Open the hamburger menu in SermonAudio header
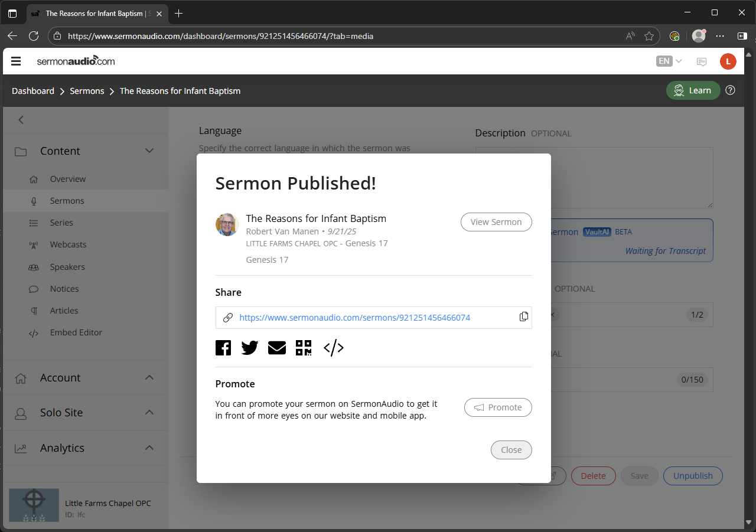This screenshot has width=756, height=532. [16, 61]
